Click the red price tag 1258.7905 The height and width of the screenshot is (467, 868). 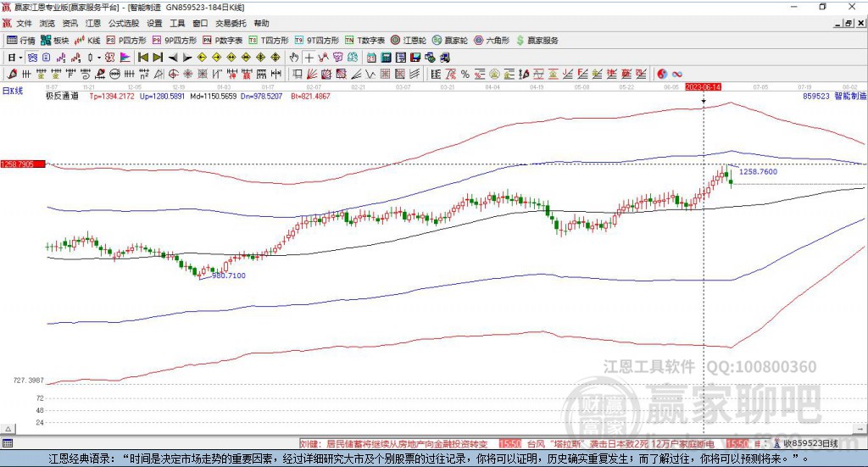(x=23, y=164)
